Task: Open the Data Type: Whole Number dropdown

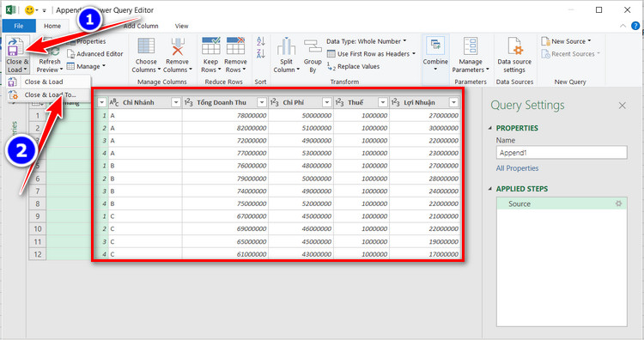Action: (366, 41)
